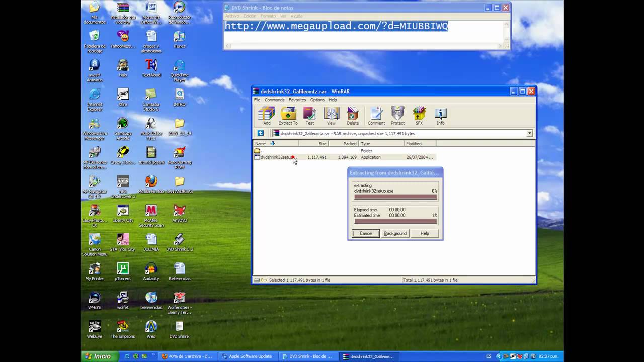The height and width of the screenshot is (362, 644).
Task: Select the Halo desktop shortcut
Action: point(122,68)
